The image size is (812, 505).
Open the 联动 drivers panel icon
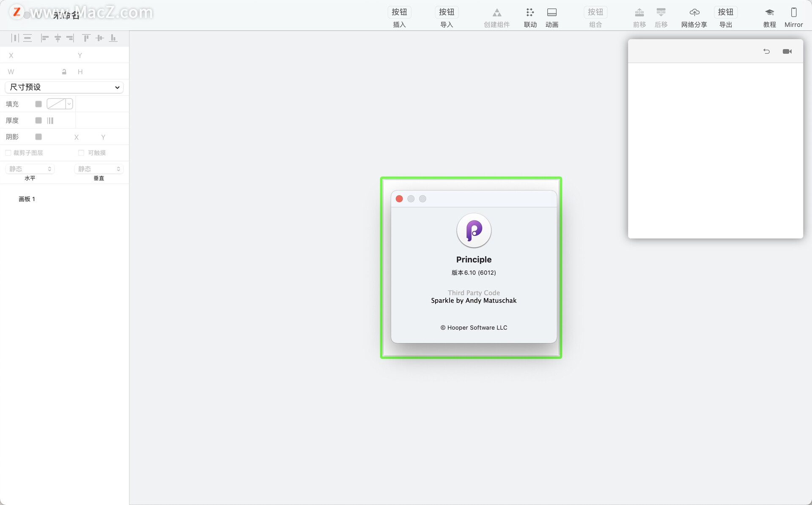coord(530,13)
